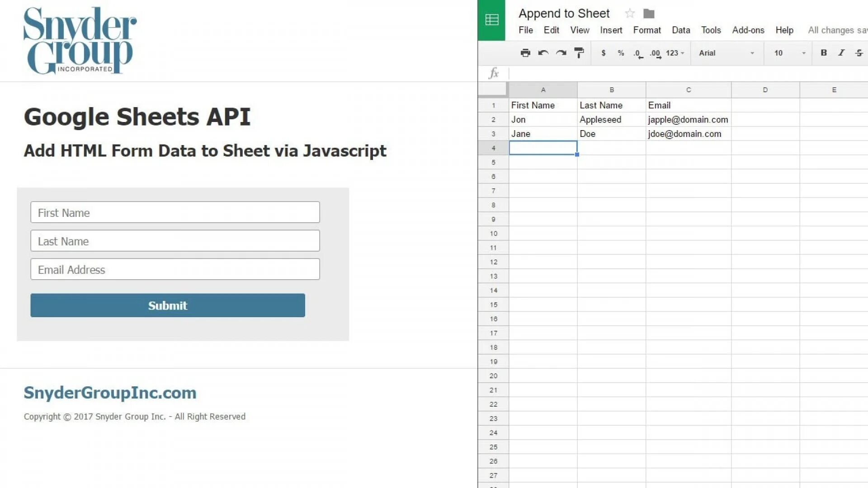Open the move-to-folder icon
This screenshot has height=488, width=868.
649,14
